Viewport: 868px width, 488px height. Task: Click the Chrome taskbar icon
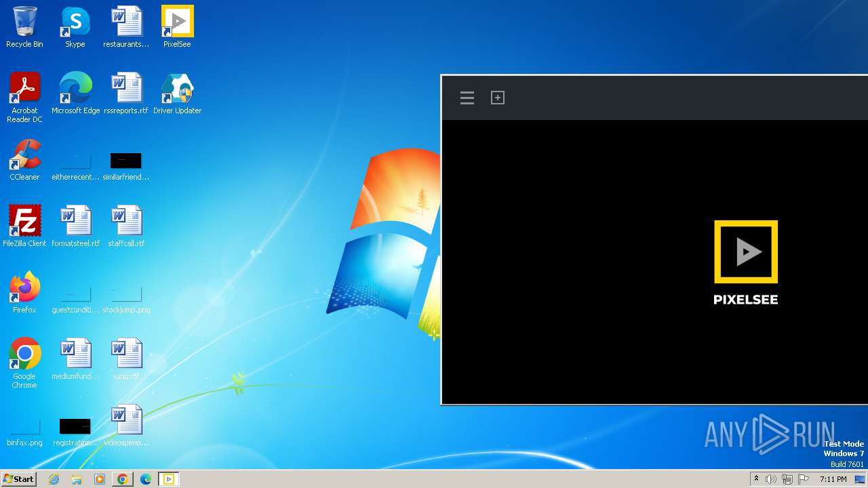(x=123, y=479)
